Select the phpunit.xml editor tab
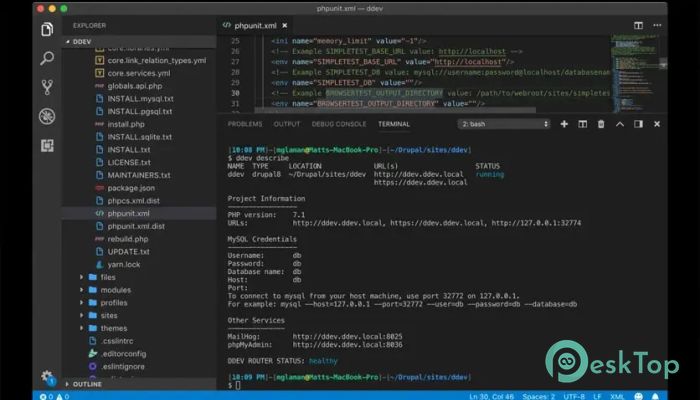The height and width of the screenshot is (400, 700). click(x=254, y=26)
